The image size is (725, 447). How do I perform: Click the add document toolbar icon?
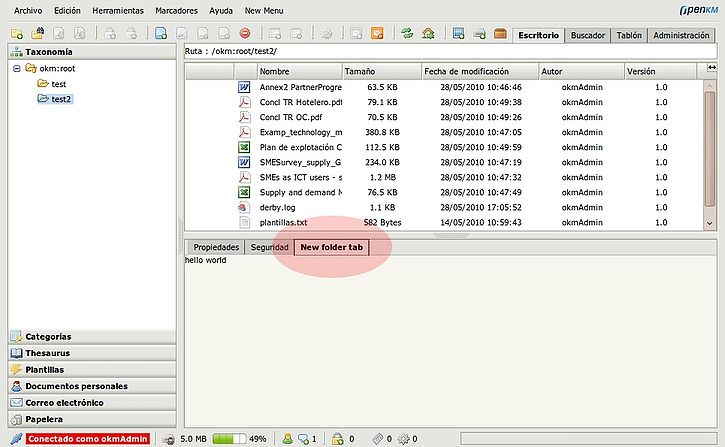pos(161,33)
